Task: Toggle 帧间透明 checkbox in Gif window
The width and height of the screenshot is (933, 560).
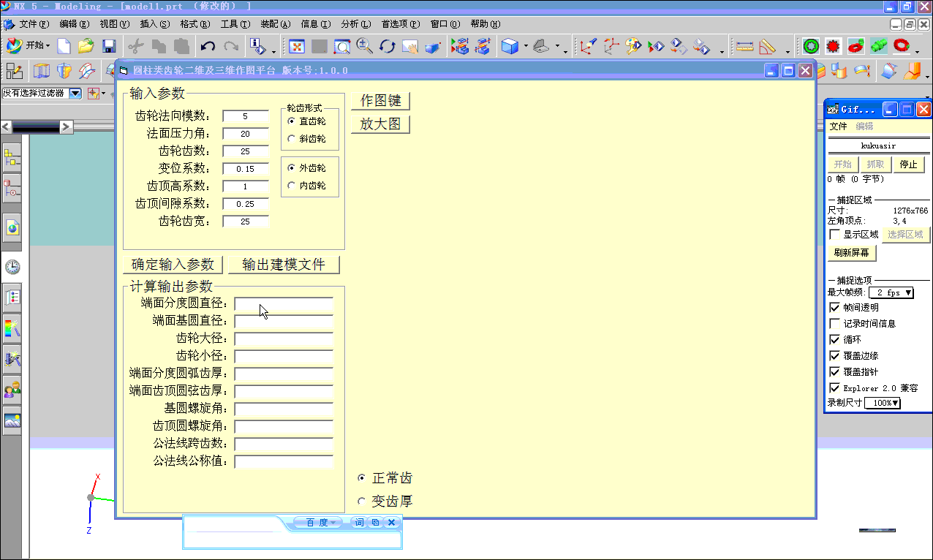Action: click(x=835, y=308)
